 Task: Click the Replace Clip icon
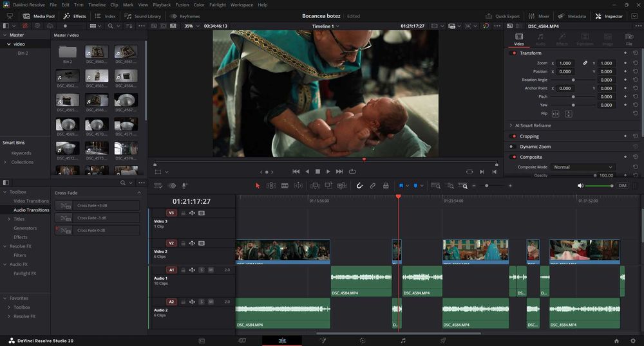(342, 186)
